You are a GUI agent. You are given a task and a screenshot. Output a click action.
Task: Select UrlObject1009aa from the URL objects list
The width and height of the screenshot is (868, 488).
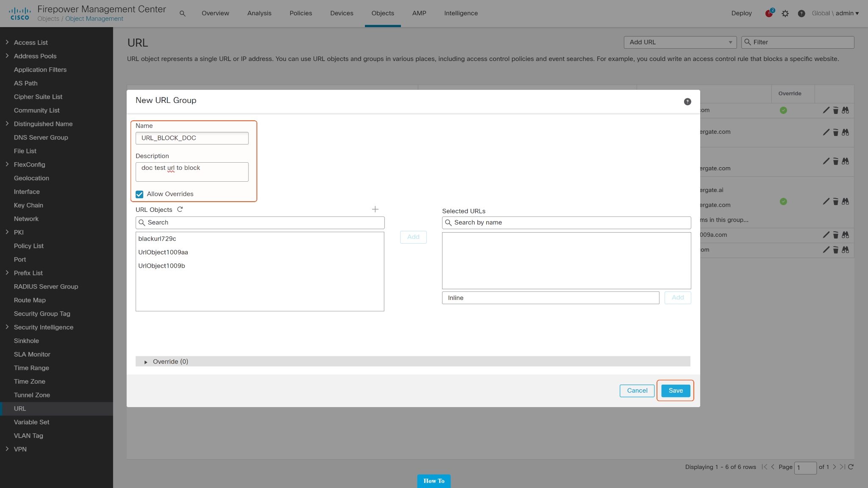pyautogui.click(x=163, y=252)
